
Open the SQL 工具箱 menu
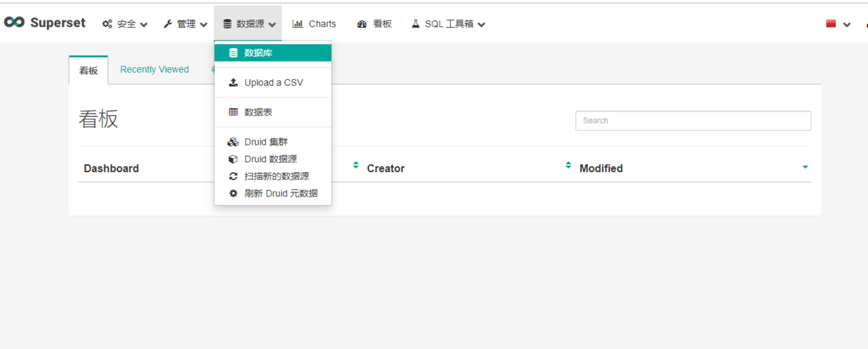click(x=448, y=24)
